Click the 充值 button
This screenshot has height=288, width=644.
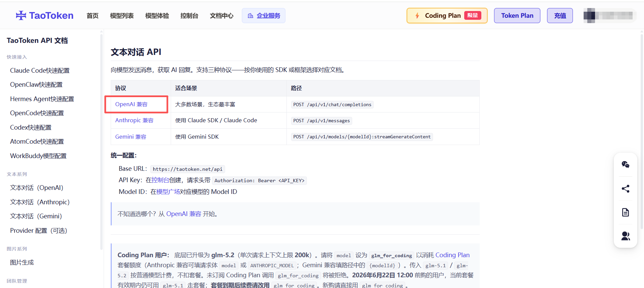coord(560,16)
